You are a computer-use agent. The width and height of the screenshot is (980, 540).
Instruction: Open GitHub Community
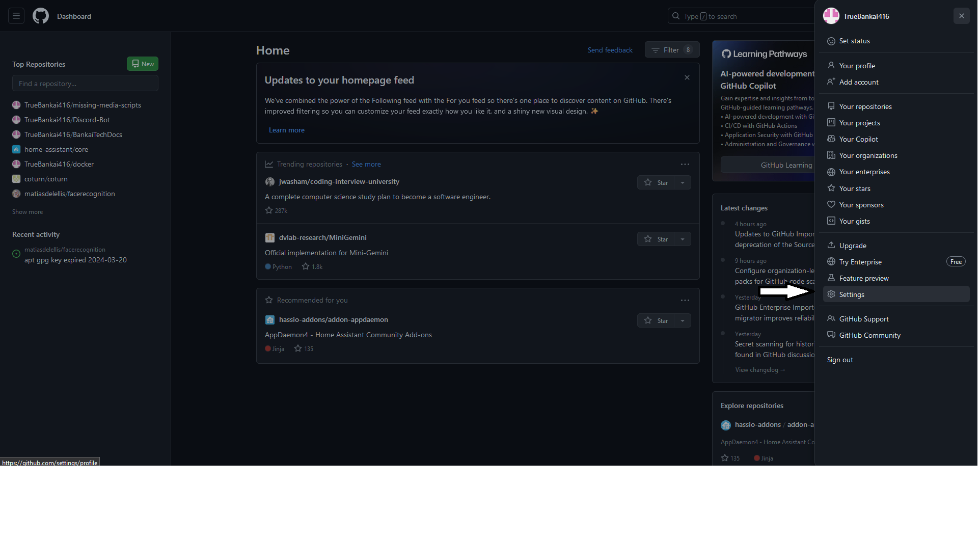click(x=896, y=335)
